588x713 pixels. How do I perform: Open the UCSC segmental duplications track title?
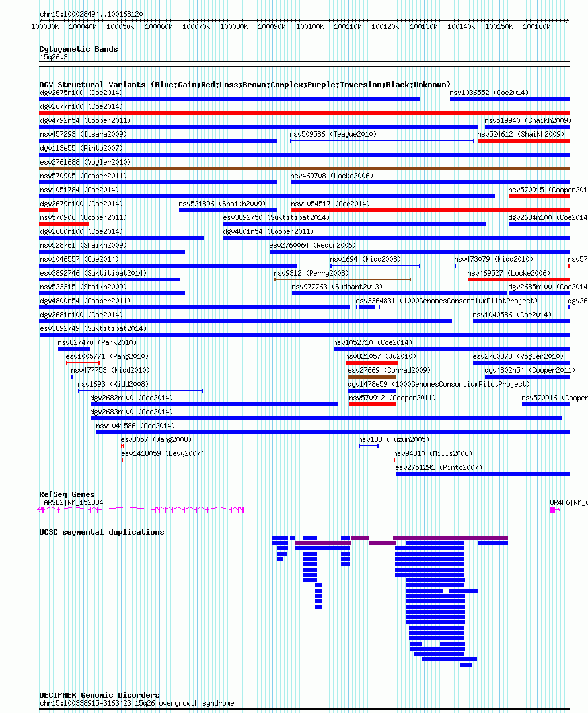[101, 532]
